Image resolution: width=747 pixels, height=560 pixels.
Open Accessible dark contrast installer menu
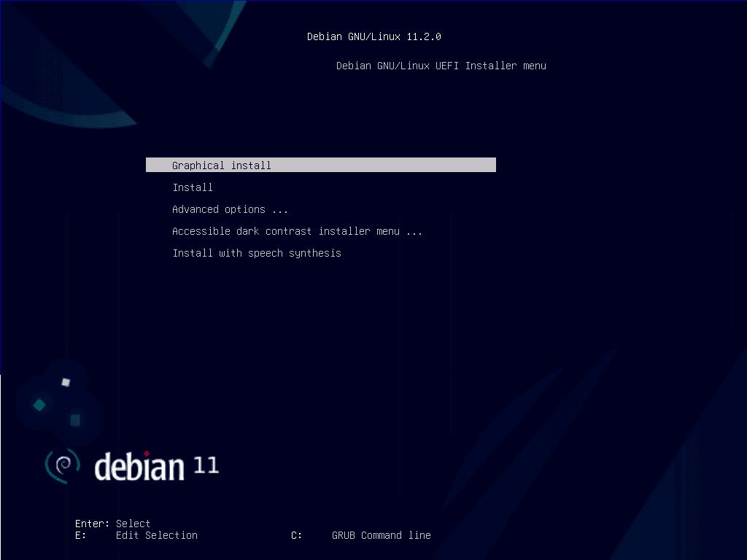point(297,231)
